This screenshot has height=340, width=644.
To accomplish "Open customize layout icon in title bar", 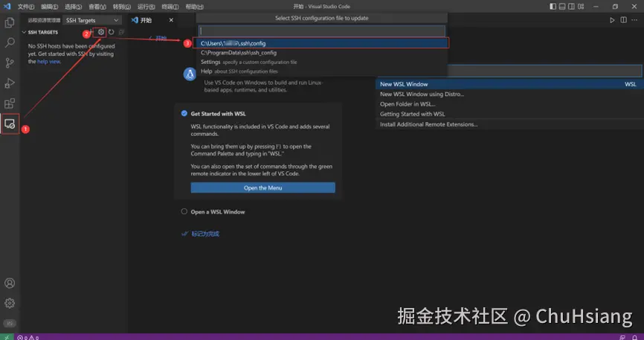I will 581,6.
